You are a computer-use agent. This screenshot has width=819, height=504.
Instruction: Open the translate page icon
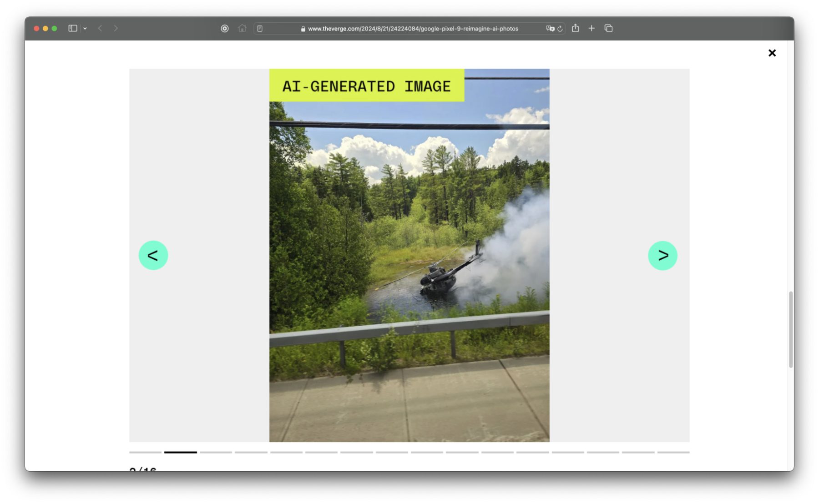coord(550,29)
